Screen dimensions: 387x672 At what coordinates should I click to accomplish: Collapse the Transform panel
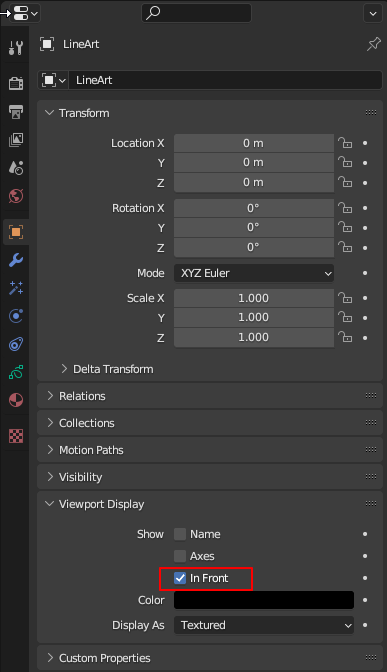50,113
